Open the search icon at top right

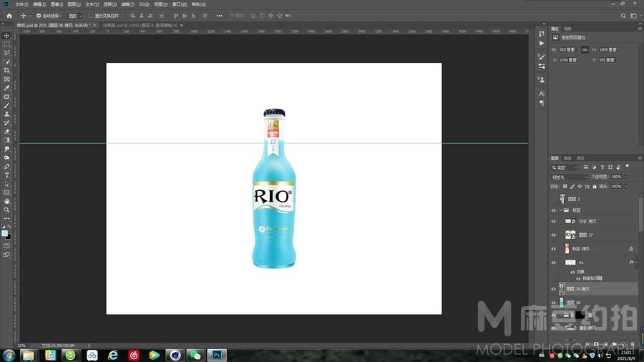(623, 16)
